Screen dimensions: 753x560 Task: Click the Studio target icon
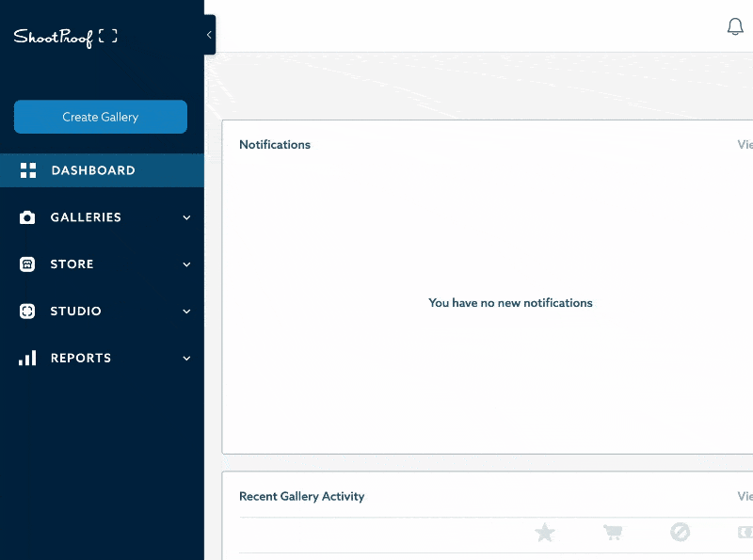(27, 312)
